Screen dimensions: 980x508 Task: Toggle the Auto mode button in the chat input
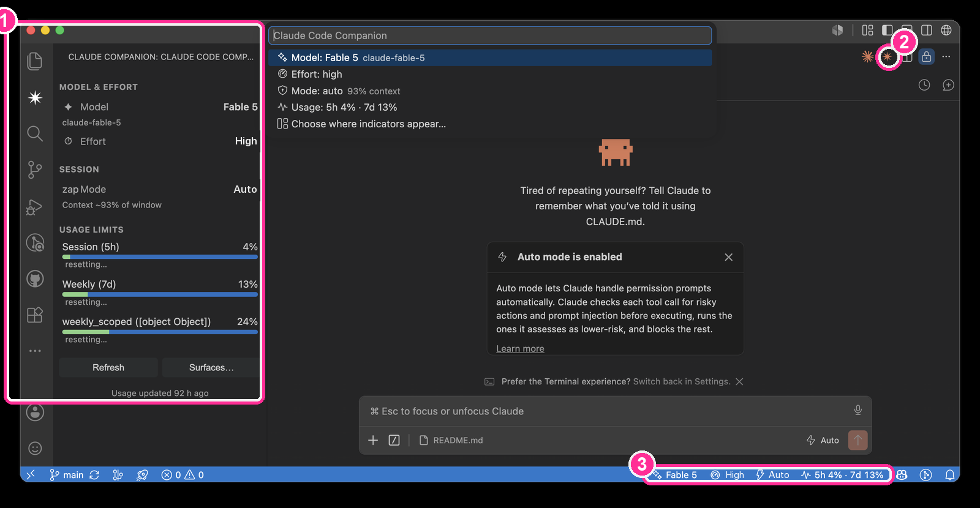click(x=823, y=440)
